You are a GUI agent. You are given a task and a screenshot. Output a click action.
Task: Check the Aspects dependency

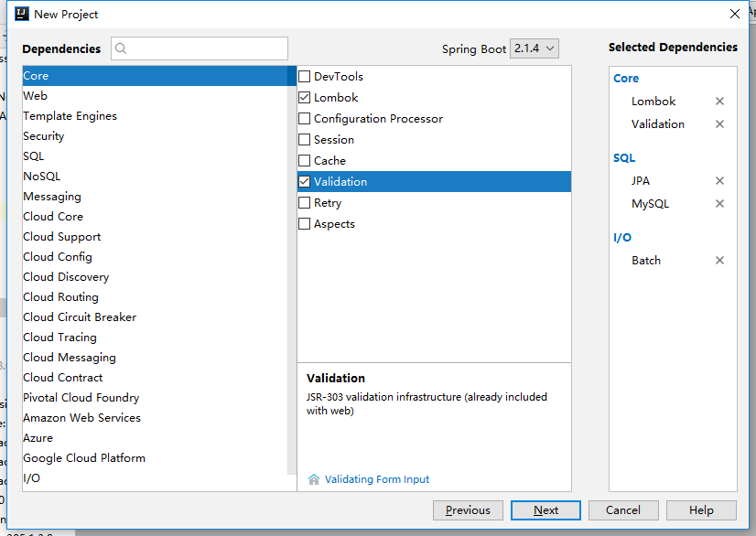(304, 224)
